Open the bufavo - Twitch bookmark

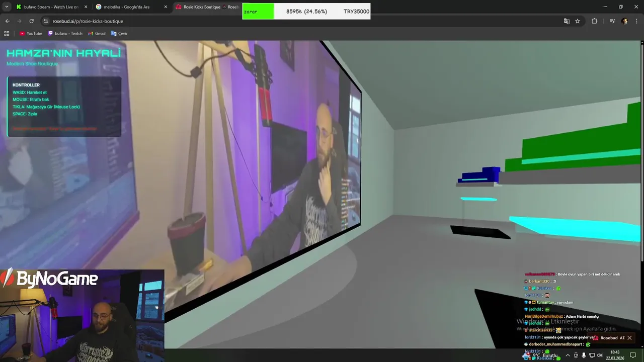65,33
